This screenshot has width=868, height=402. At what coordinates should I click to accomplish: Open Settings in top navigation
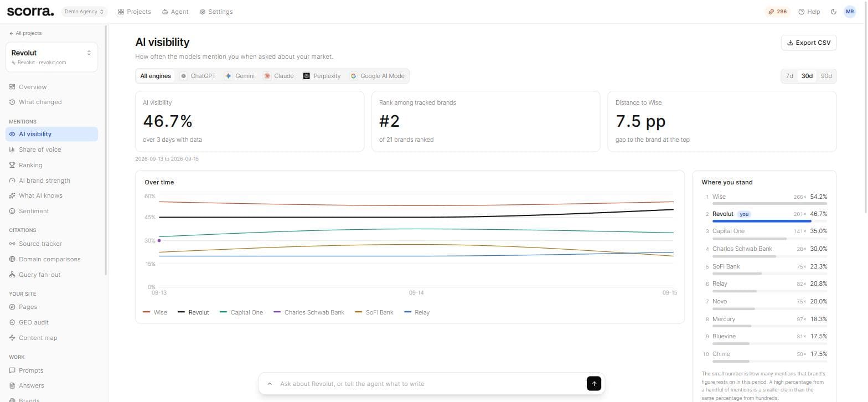tap(216, 12)
